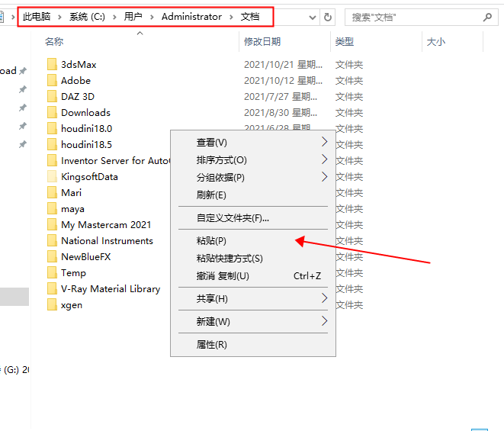Click the 3dsMax folder icon
504x431 pixels.
[52, 65]
